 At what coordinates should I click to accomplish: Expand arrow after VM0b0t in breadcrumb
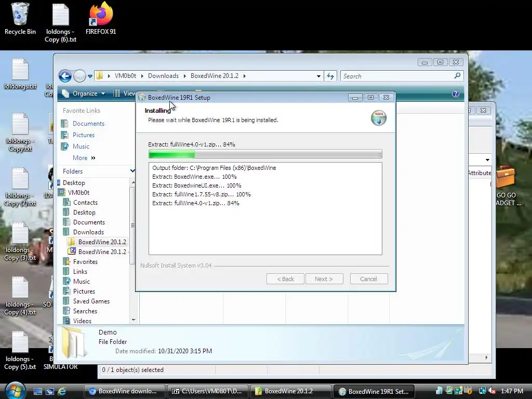pos(142,76)
